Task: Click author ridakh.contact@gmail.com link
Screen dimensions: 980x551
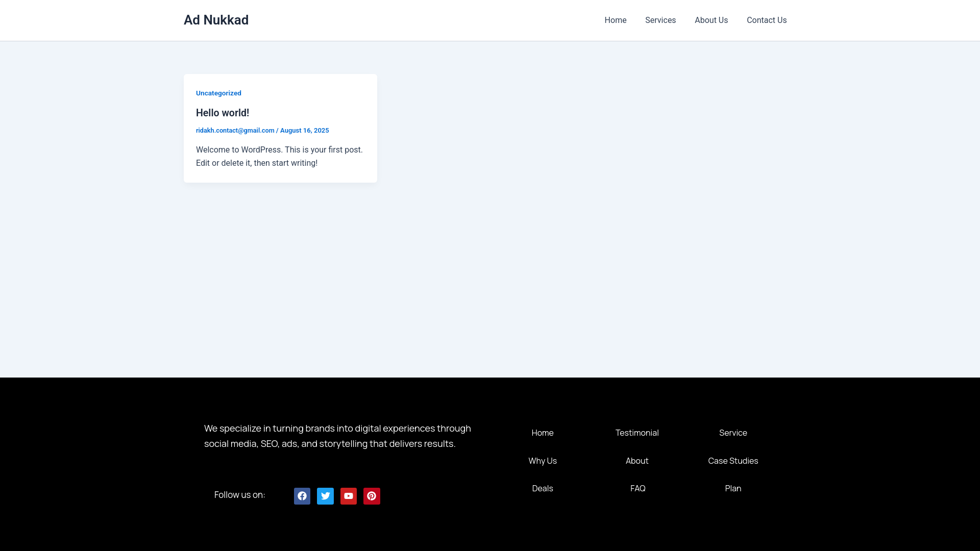Action: coord(235,131)
